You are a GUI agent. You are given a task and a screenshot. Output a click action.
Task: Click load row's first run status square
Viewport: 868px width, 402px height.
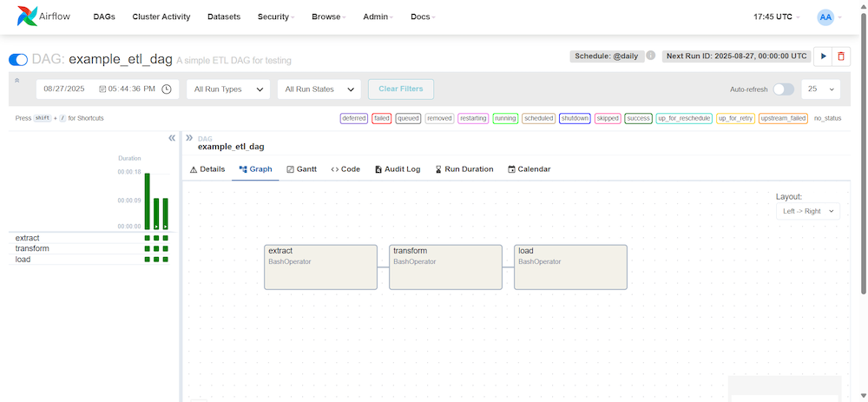[148, 259]
